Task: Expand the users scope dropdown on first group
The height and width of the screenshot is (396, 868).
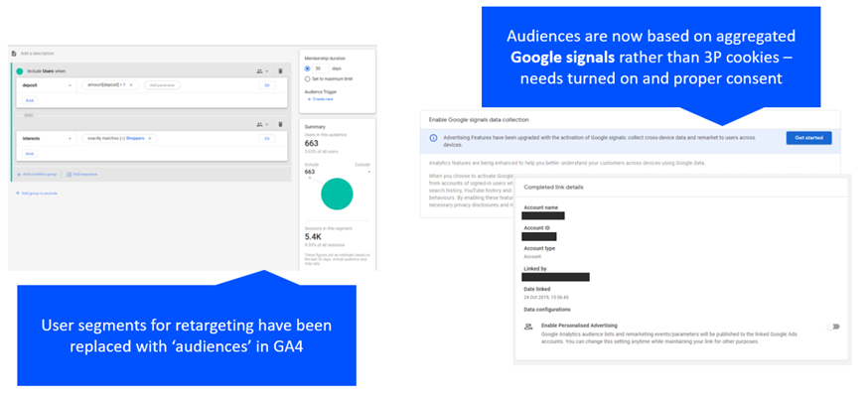Action: [x=262, y=71]
